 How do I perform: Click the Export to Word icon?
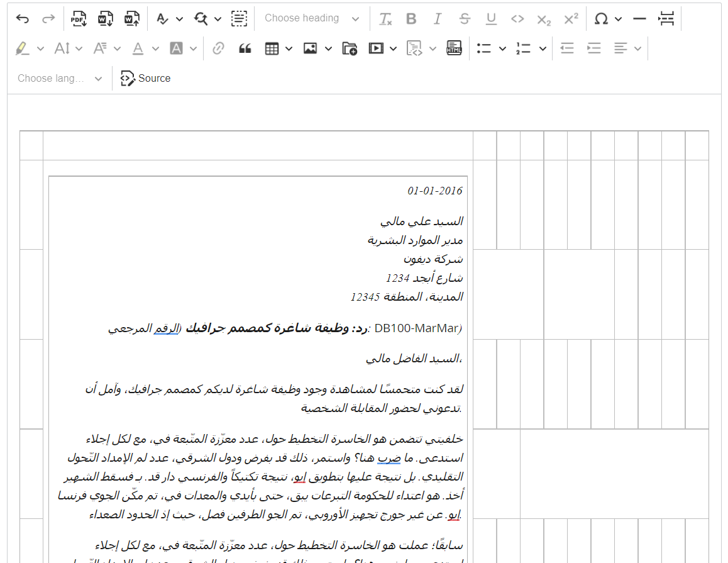coord(105,19)
